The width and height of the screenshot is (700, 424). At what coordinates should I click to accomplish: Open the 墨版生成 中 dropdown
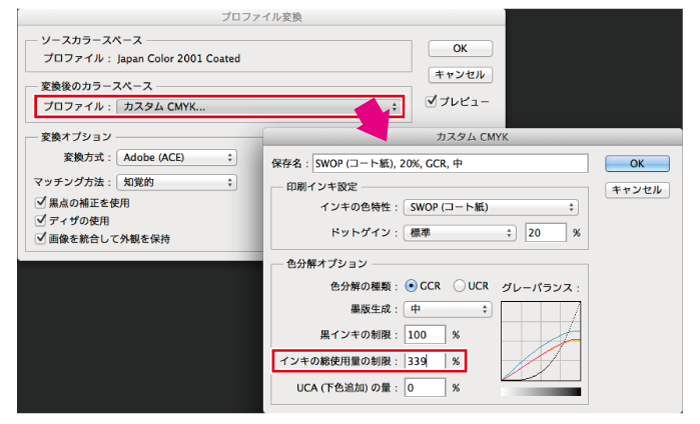tap(448, 309)
